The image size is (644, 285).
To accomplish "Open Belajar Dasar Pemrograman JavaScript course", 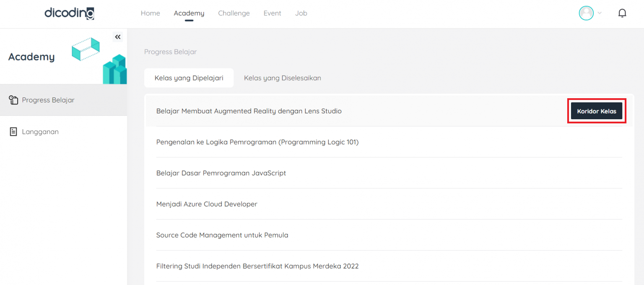I will (x=221, y=173).
